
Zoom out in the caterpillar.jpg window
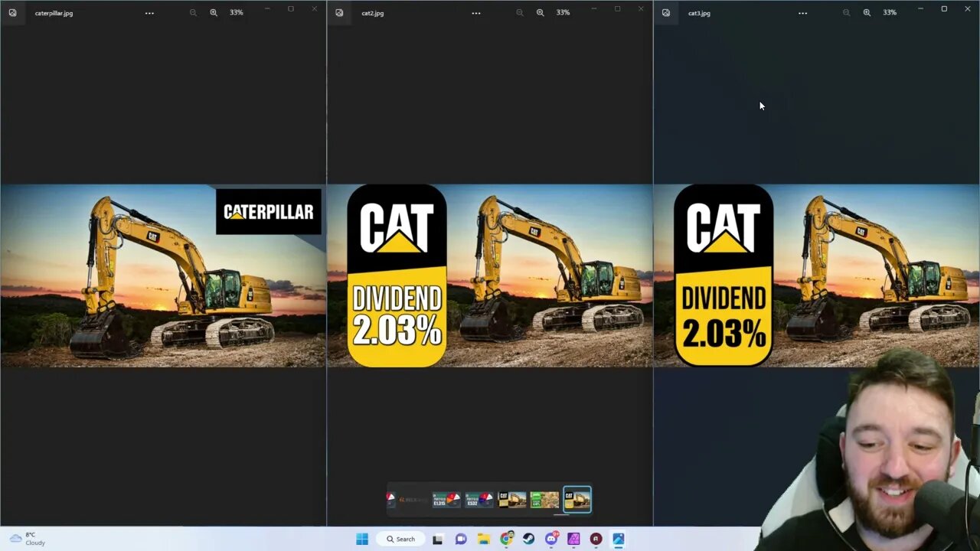click(193, 12)
